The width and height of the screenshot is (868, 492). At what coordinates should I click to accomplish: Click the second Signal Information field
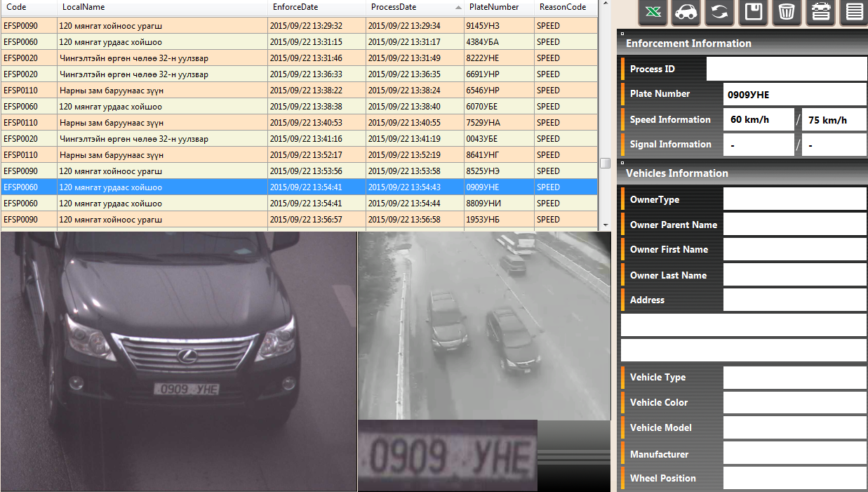[x=834, y=145]
